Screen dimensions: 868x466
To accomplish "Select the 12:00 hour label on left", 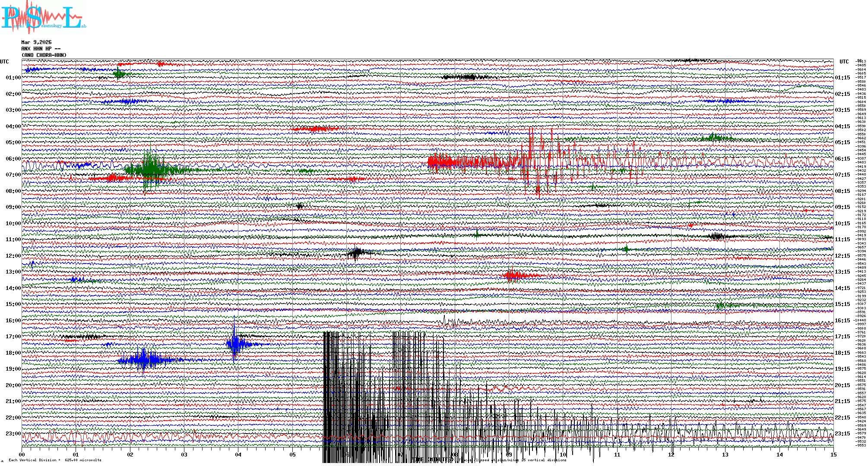I will click(13, 256).
